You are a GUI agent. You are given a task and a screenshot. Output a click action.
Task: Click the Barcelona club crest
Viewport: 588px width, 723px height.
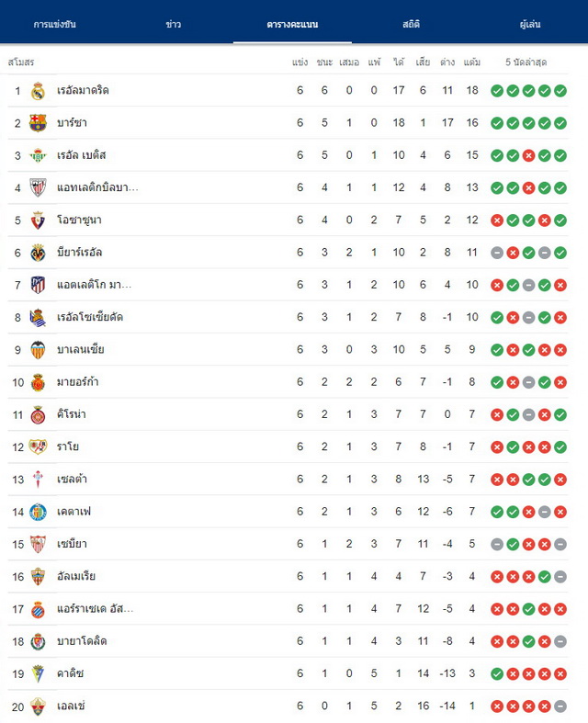click(x=38, y=123)
